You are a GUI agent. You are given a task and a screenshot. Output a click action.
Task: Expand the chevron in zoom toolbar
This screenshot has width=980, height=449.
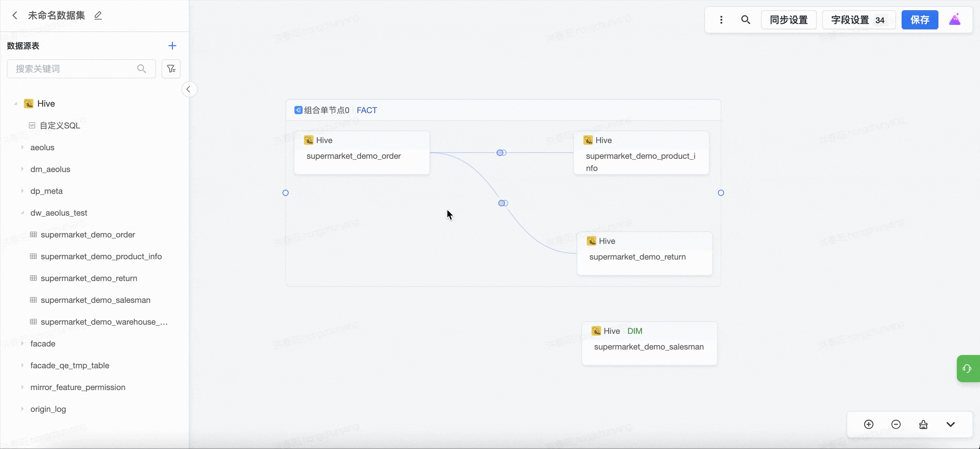click(x=950, y=424)
